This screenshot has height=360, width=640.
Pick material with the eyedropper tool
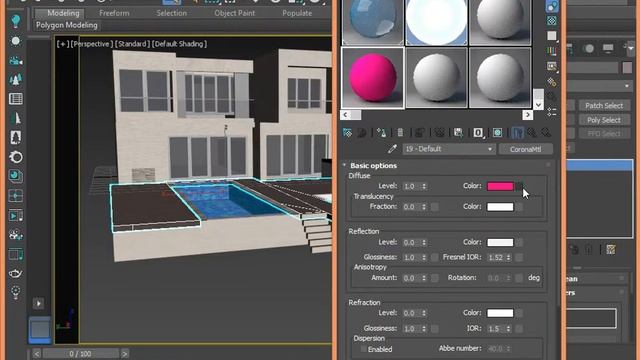[x=392, y=149]
